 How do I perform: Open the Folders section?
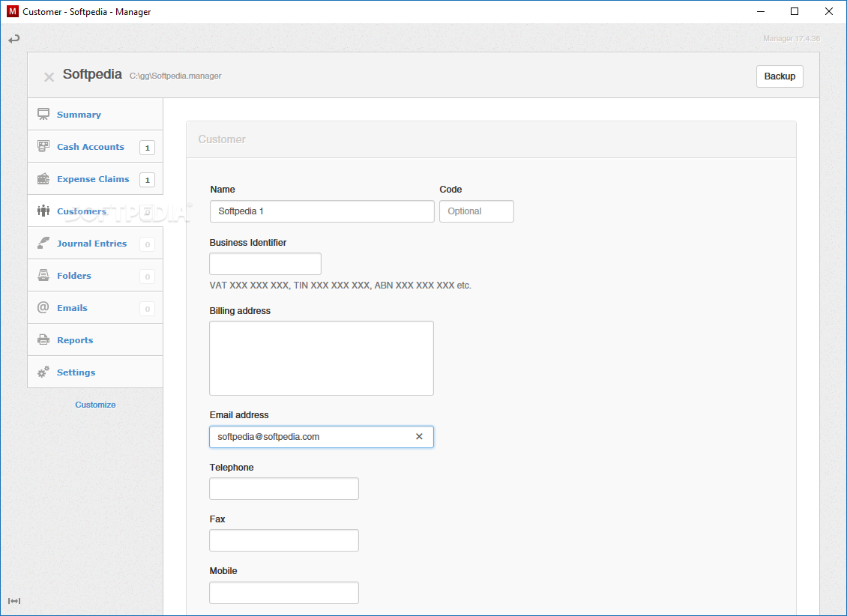pyautogui.click(x=95, y=275)
